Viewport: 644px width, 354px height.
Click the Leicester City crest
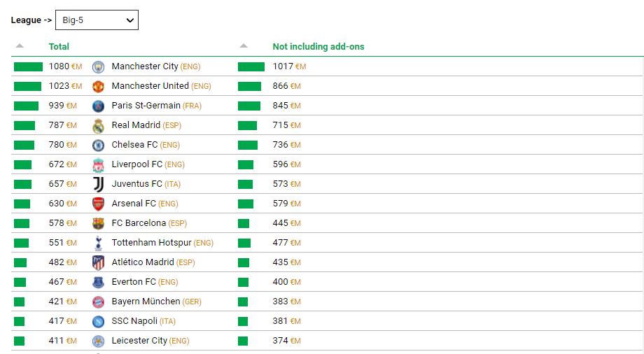pos(98,341)
